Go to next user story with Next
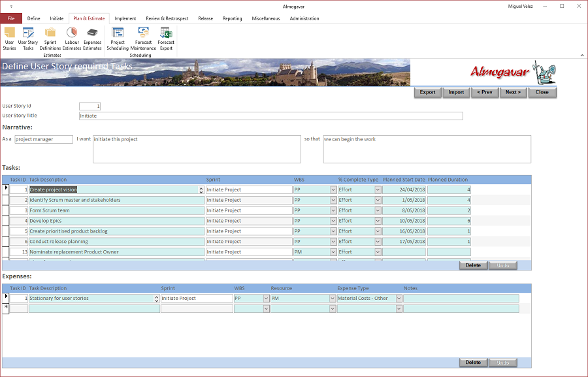 [513, 92]
